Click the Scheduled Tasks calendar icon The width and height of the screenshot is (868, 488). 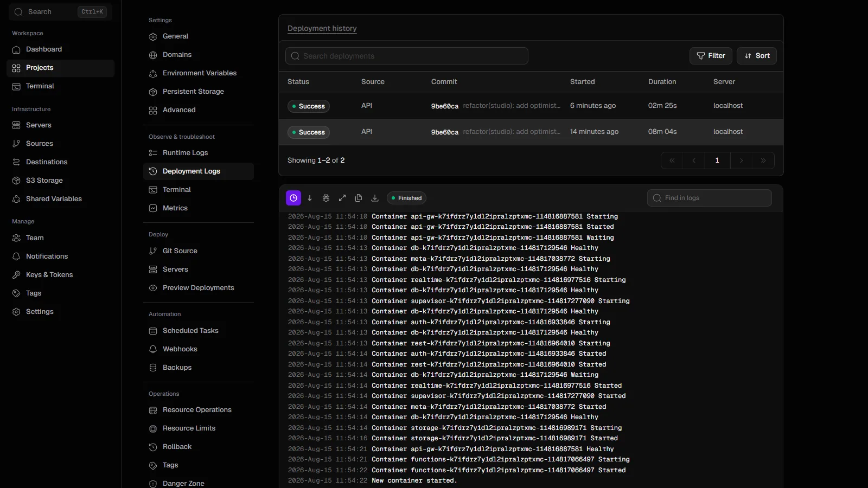pyautogui.click(x=153, y=331)
